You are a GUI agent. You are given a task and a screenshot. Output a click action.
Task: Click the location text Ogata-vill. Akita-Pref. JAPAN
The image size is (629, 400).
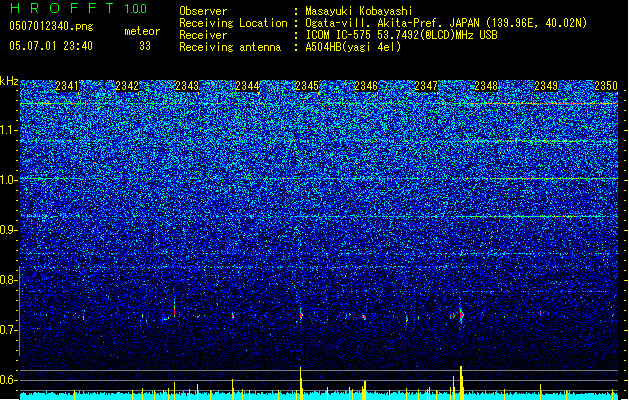[x=392, y=23]
